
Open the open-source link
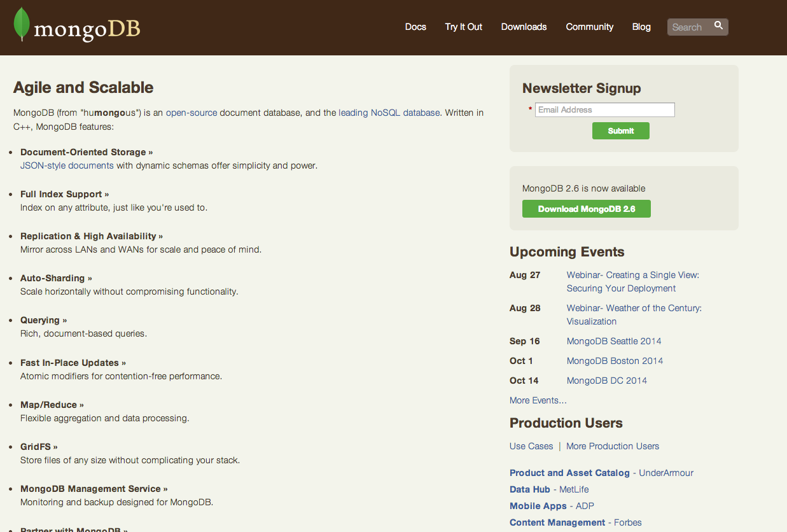click(192, 113)
